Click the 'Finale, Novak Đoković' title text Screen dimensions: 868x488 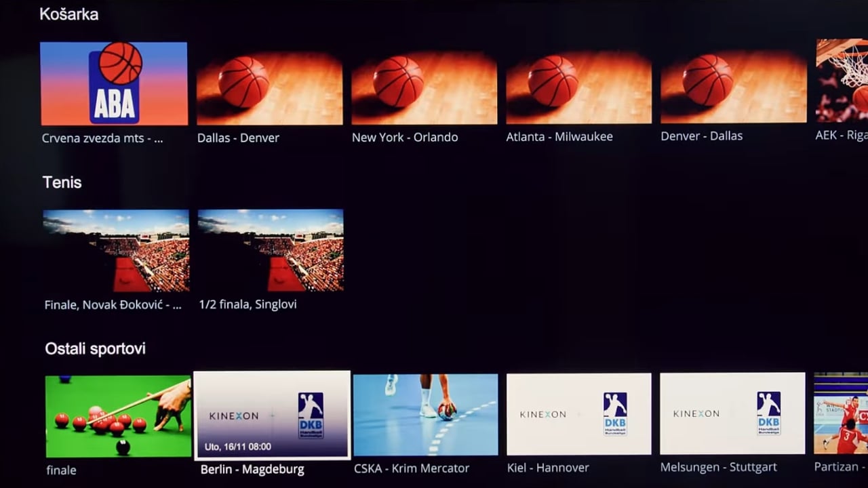point(113,305)
